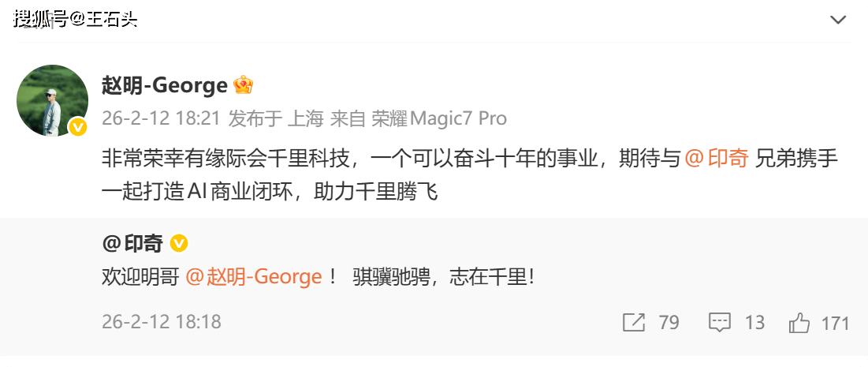The height and width of the screenshot is (367, 868).
Task: Click the comment count 13
Action: point(754,323)
